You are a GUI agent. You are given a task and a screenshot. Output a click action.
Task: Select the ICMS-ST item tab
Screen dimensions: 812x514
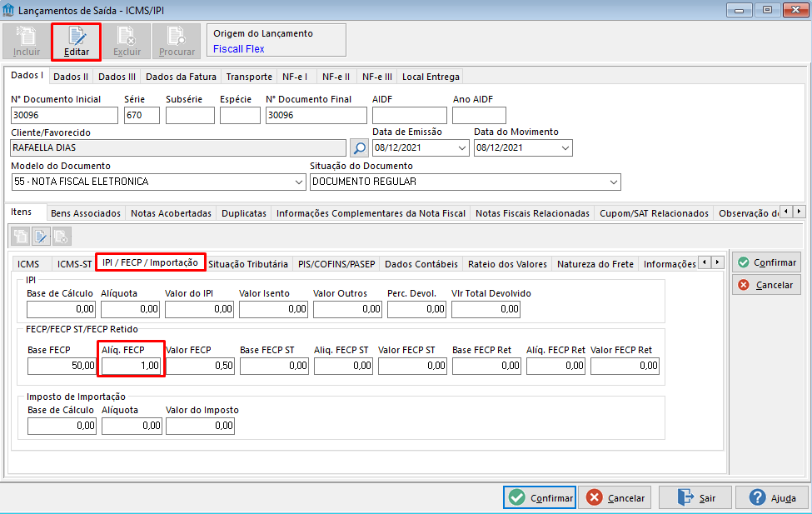(x=75, y=264)
